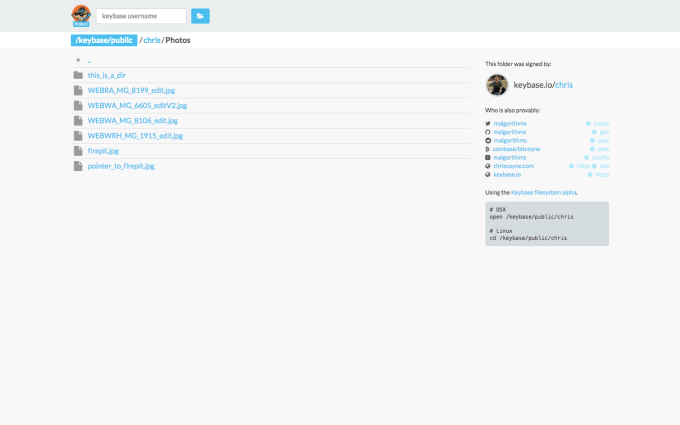Open the GitHub malgorithms link

(x=510, y=132)
